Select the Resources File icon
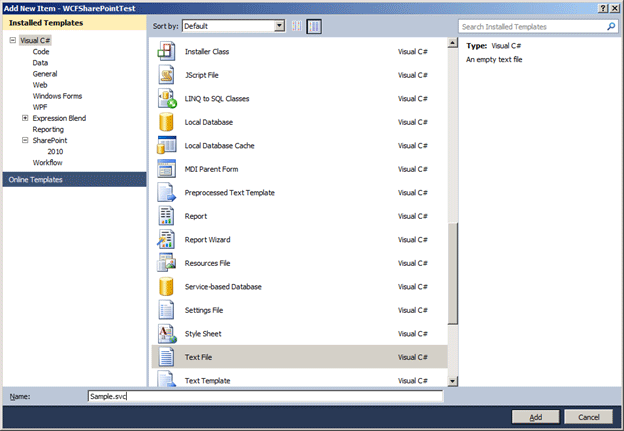 coord(166,263)
